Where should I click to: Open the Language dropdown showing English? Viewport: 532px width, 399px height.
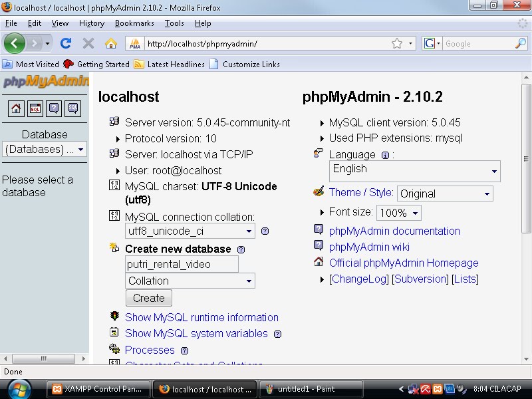coord(414,171)
